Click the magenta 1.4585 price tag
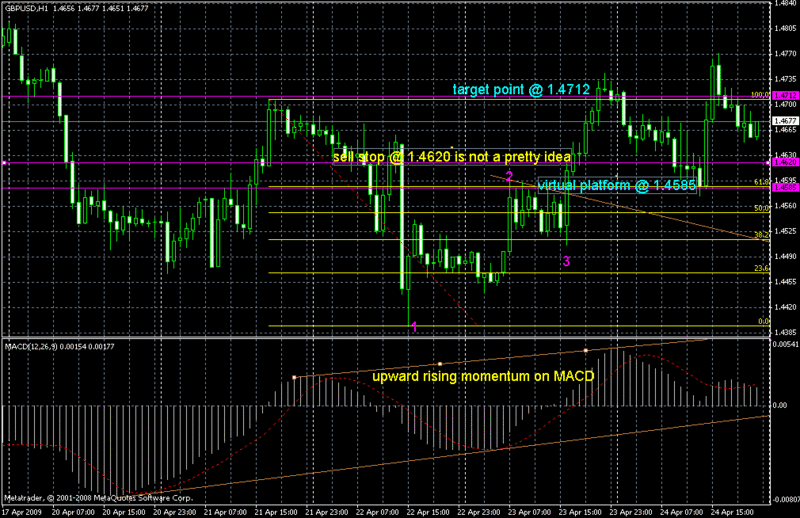 pos(785,187)
